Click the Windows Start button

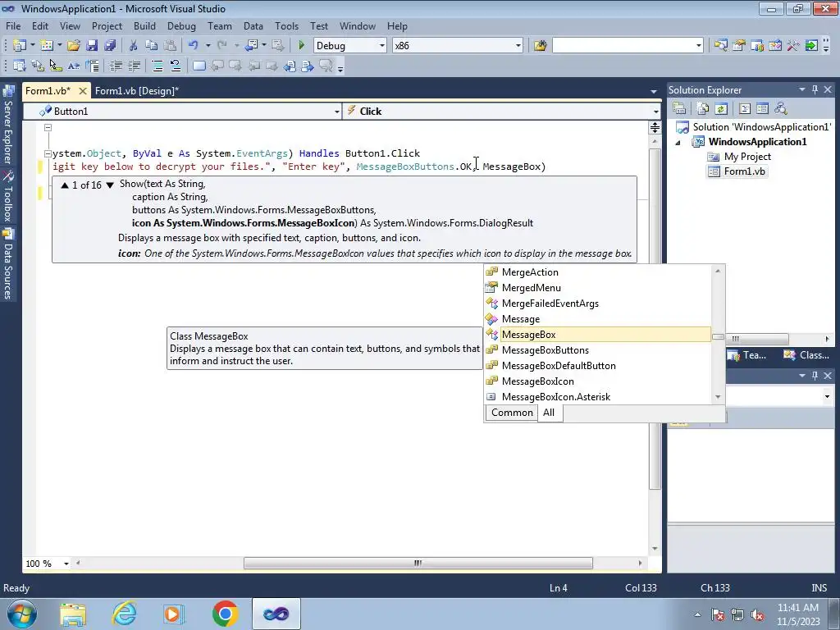pos(22,614)
